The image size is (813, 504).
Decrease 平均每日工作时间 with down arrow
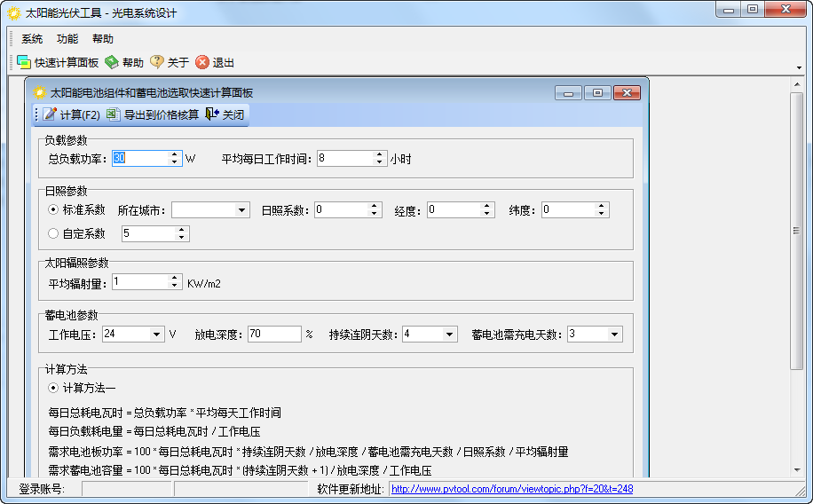[x=380, y=161]
